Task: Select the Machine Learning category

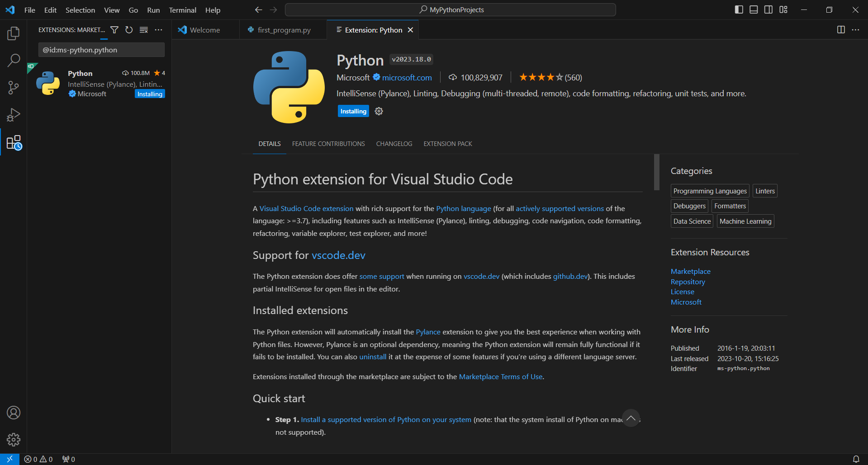Action: [745, 221]
